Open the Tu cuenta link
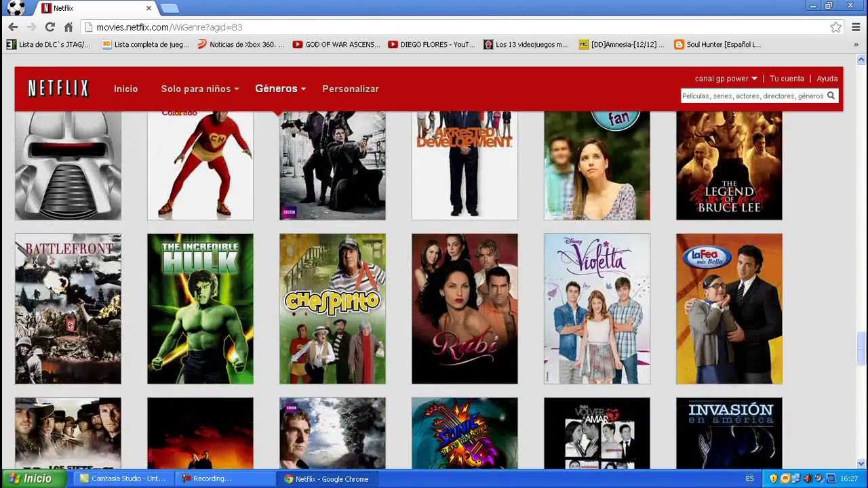This screenshot has height=488, width=868. click(787, 79)
